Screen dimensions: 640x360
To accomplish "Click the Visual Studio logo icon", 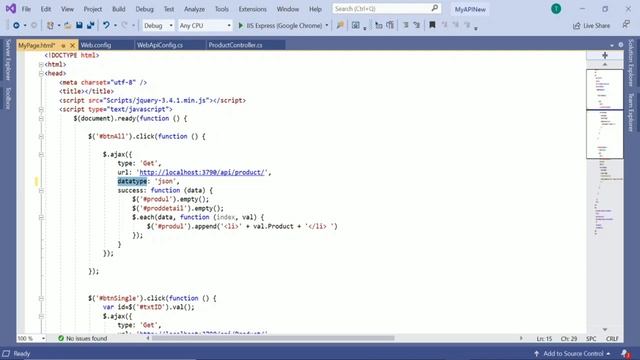I will 11,9.
